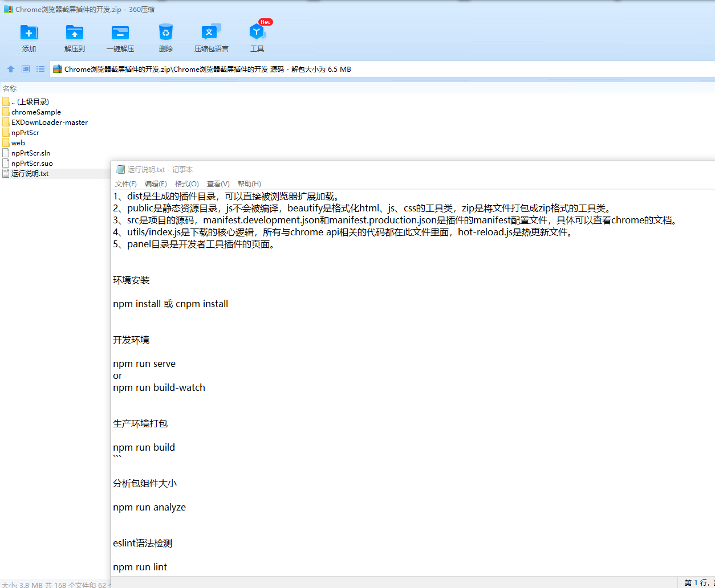This screenshot has width=715, height=588.
Task: Click the 运行说明.txt file icon
Action: point(6,173)
